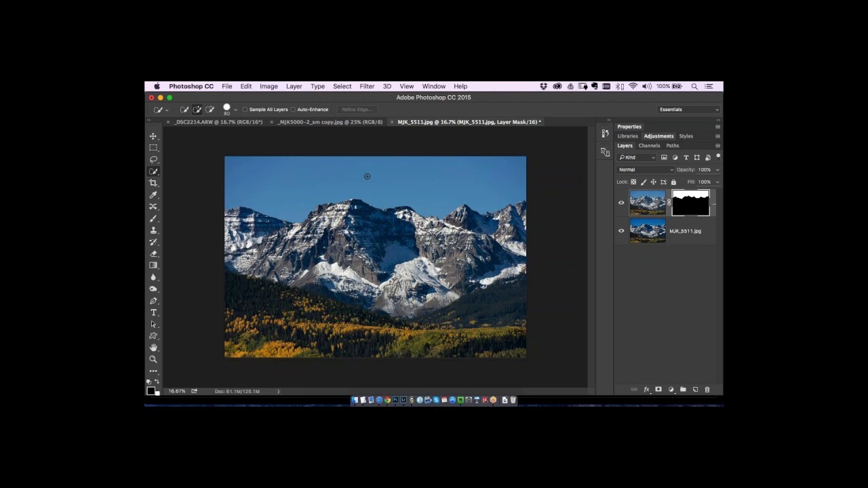Viewport: 868px width, 488px height.
Task: Open Essentials workspace dropdown
Action: (688, 109)
